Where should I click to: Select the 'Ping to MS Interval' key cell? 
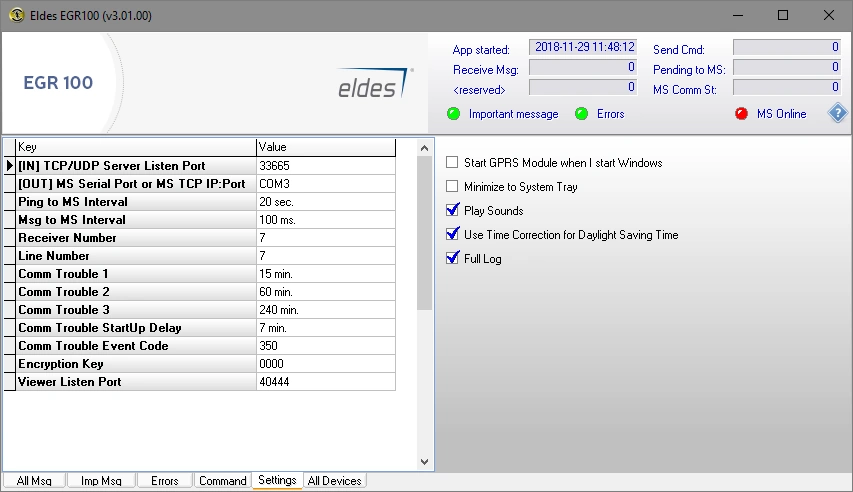coord(135,201)
